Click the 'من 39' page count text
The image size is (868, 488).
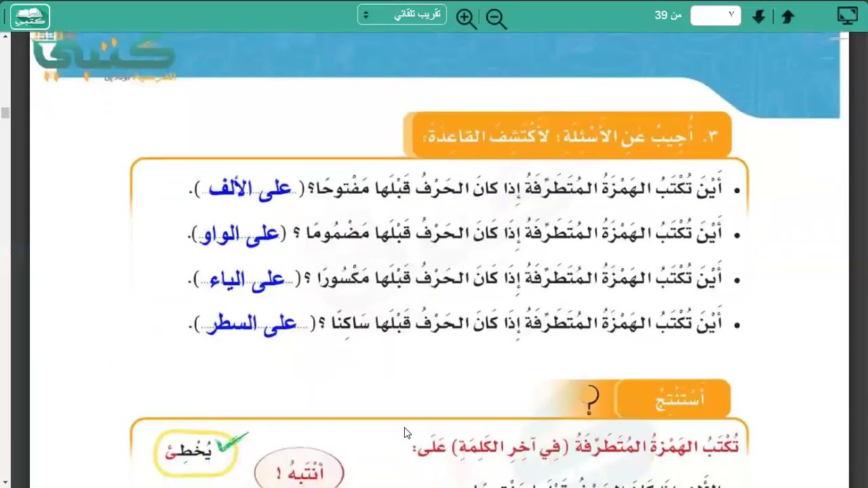(x=668, y=15)
